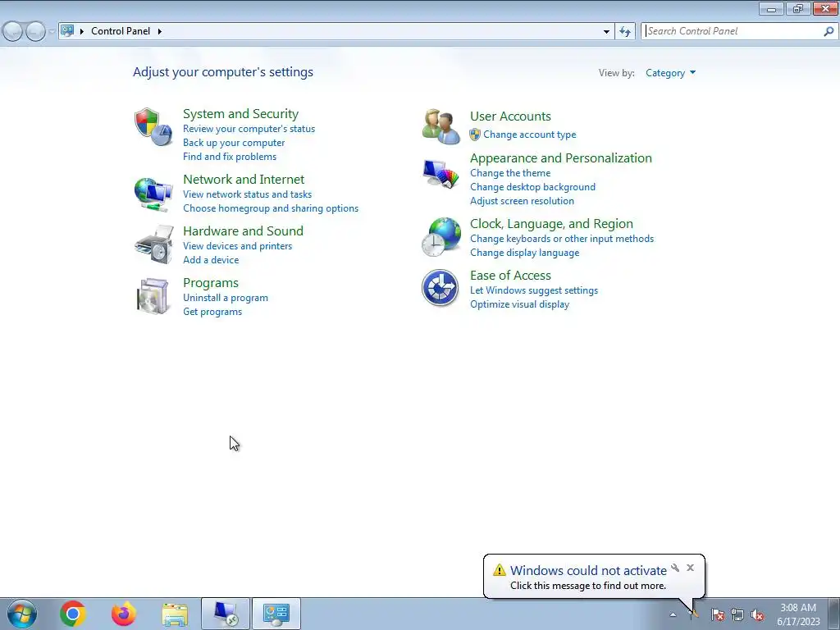Expand the arrow after Control Panel breadcrumb

[x=160, y=31]
